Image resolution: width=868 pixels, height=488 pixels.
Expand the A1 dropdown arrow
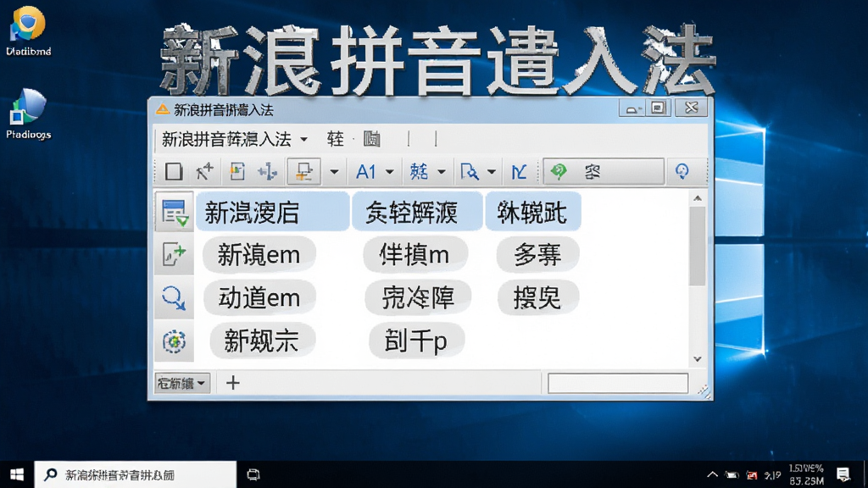pos(390,171)
